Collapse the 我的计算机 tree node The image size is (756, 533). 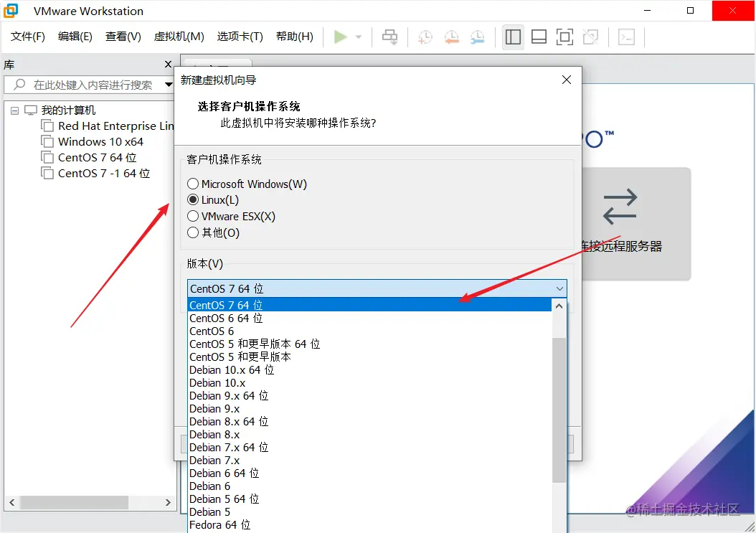pos(15,111)
